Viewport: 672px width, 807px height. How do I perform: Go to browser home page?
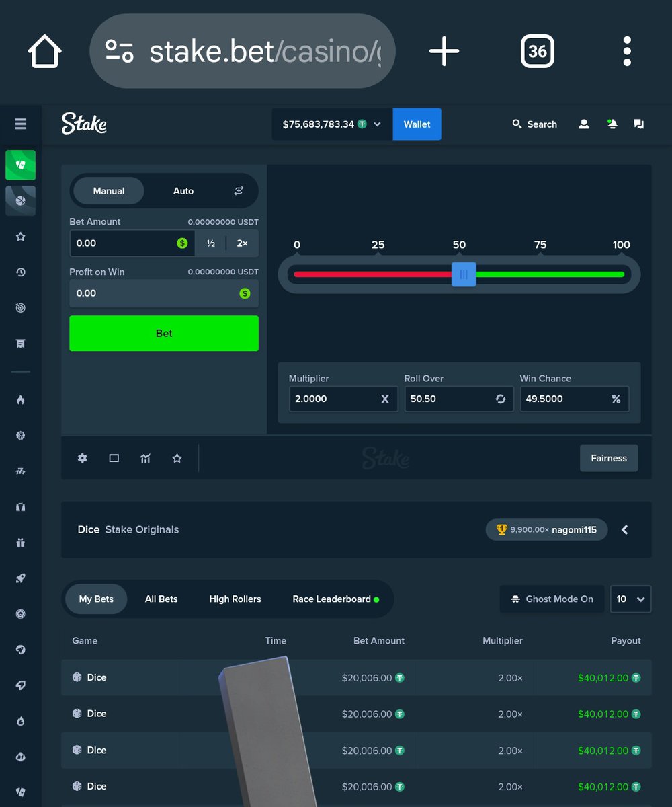pyautogui.click(x=44, y=51)
